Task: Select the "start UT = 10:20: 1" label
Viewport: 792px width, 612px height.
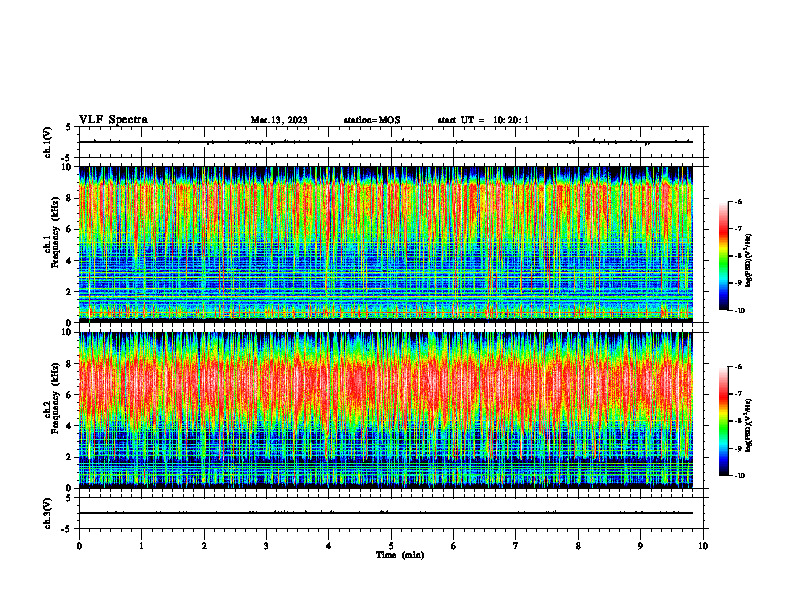Action: [483, 120]
